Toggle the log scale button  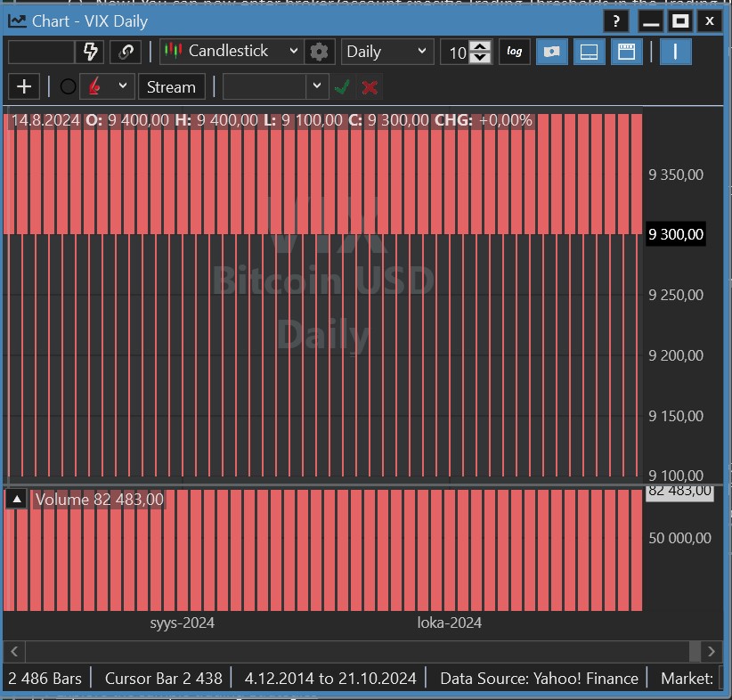coord(514,52)
